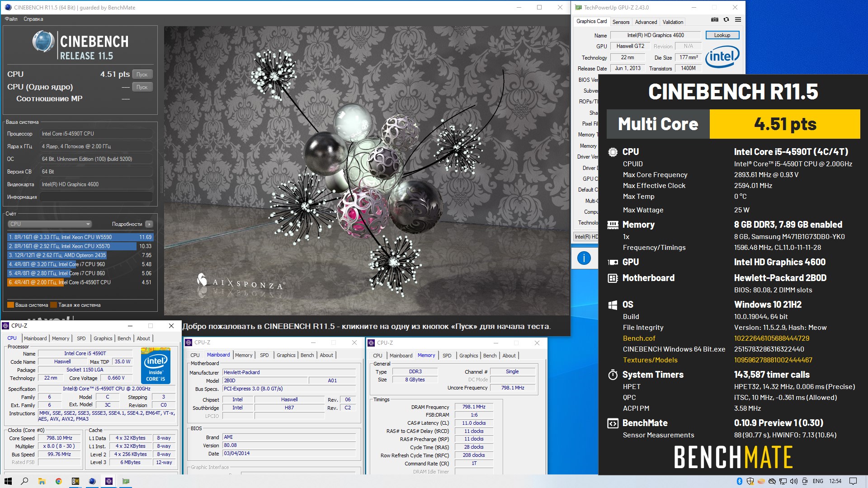Open the Memory tab in middle CPU-Z window
Image resolution: width=868 pixels, height=488 pixels.
[x=244, y=355]
